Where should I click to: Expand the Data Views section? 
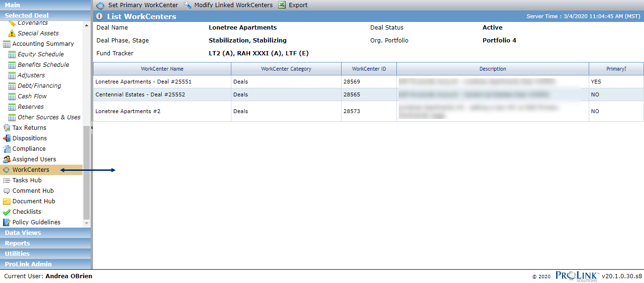tap(45, 233)
